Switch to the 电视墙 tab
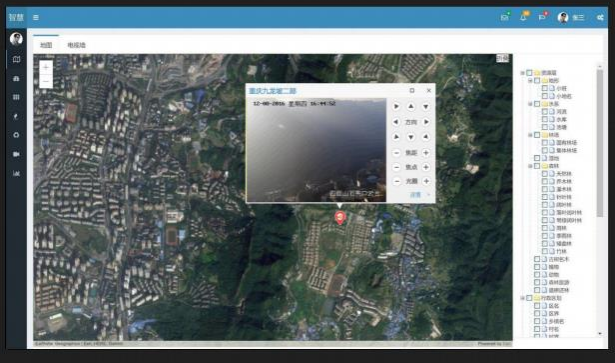 (x=76, y=45)
